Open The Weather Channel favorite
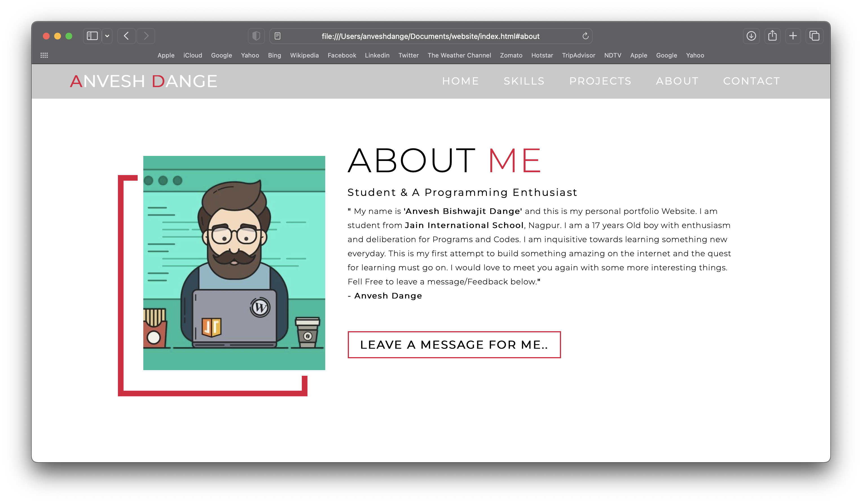862x504 pixels. click(x=459, y=55)
